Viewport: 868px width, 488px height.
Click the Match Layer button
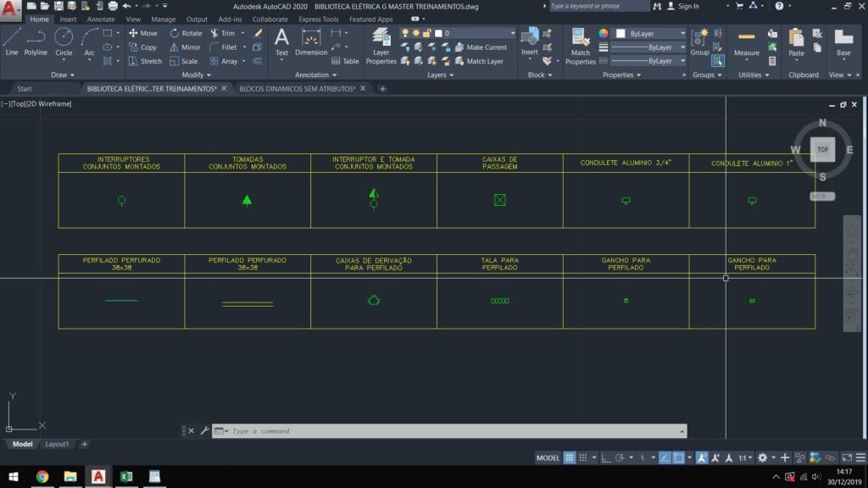(x=479, y=61)
